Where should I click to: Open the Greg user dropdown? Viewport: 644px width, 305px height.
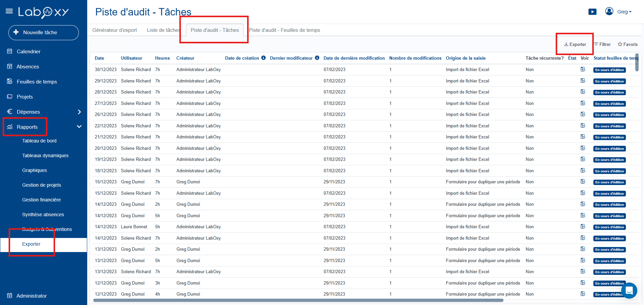click(624, 12)
